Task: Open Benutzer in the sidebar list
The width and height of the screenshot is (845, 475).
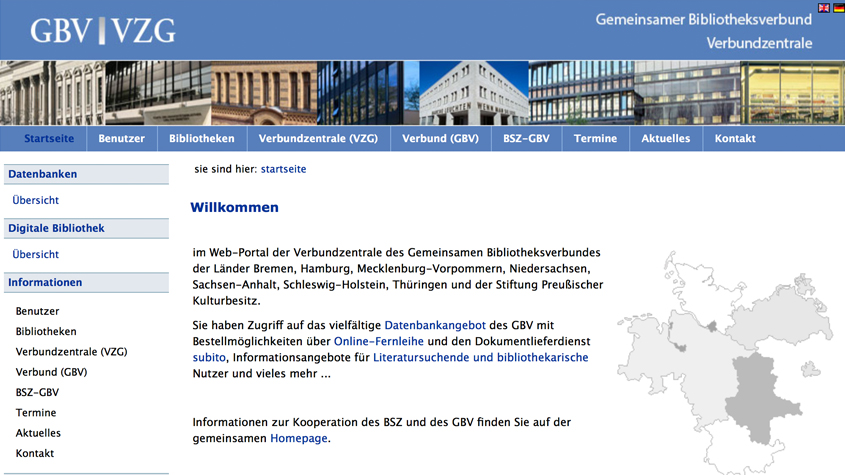Action: click(x=37, y=311)
